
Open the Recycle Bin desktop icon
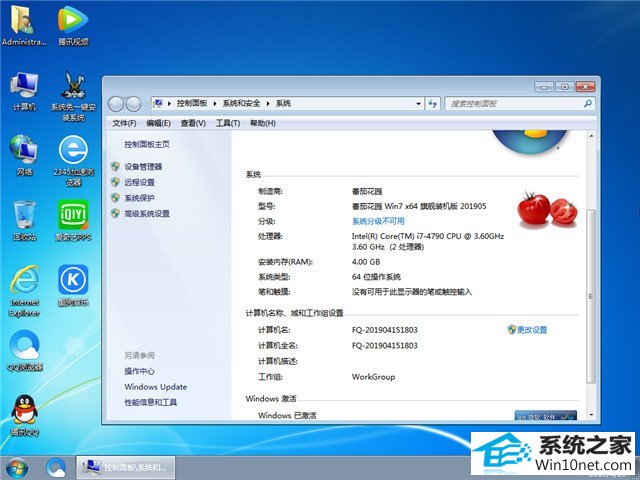point(24,216)
